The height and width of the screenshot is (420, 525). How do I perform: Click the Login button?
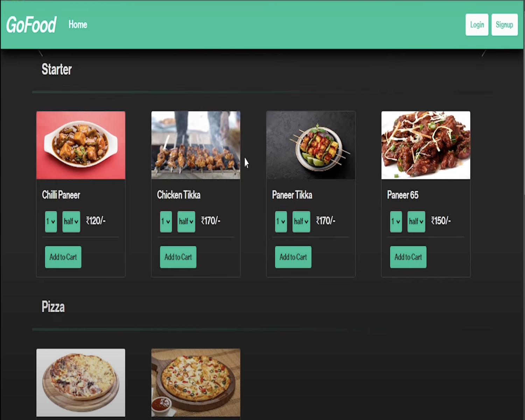tap(477, 24)
